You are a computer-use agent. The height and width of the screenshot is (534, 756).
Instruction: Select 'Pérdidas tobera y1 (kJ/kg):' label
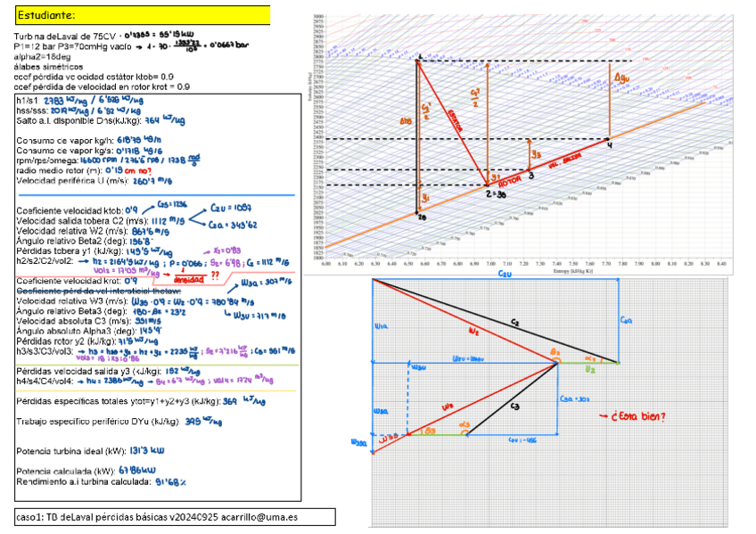70,251
